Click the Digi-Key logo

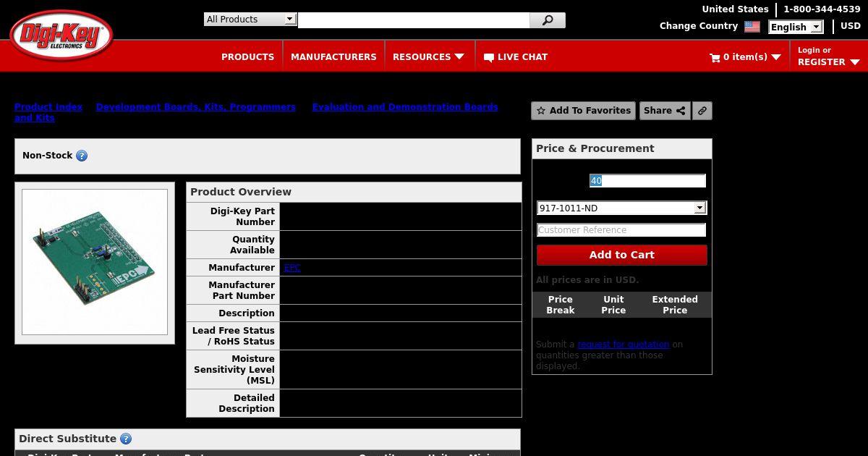pyautogui.click(x=61, y=35)
